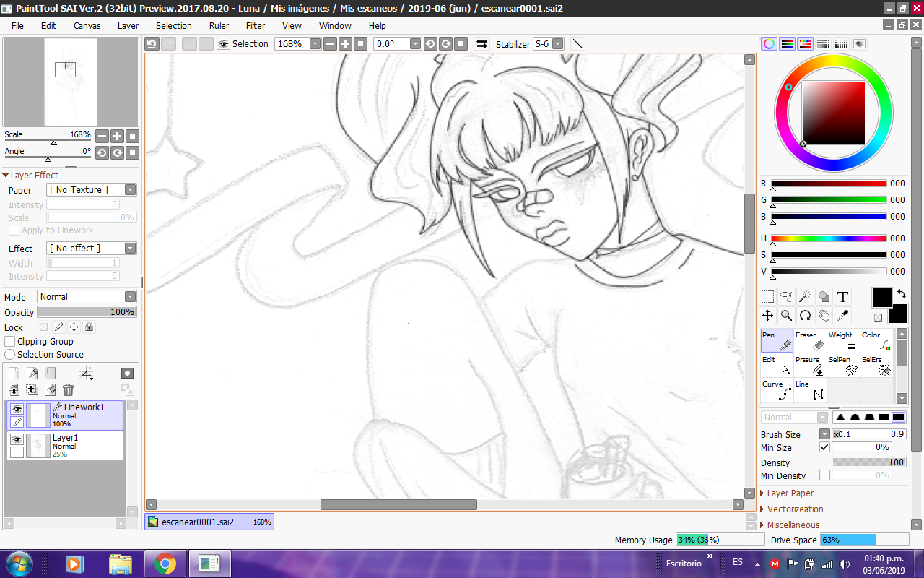Select the Pen linework tool
924x578 pixels.
777,341
